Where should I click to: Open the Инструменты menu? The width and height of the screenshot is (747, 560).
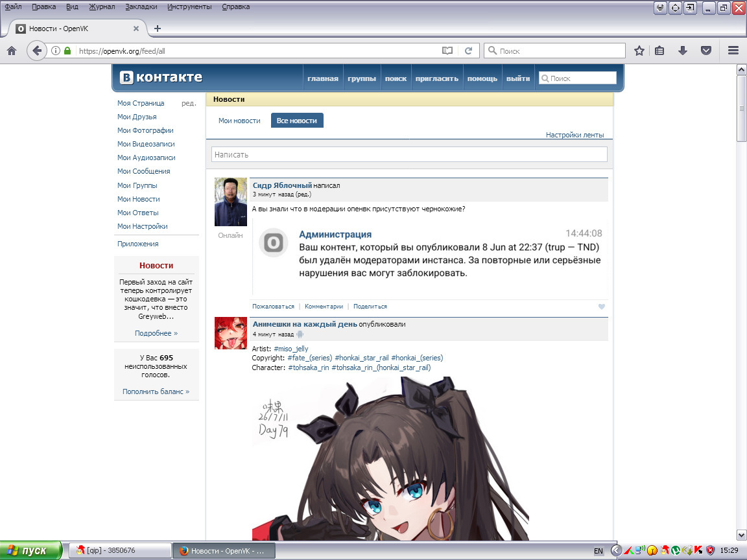[x=189, y=6]
